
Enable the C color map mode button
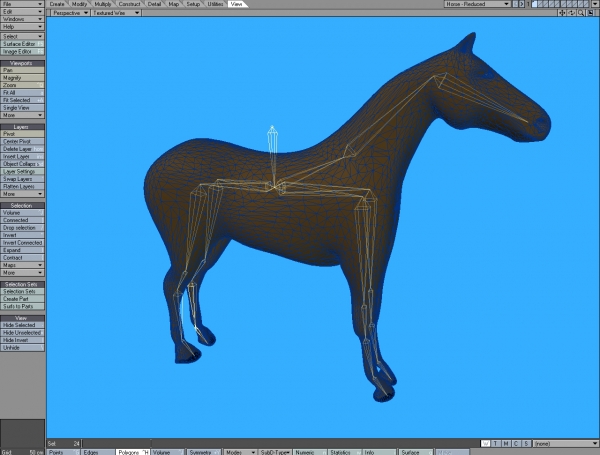pos(516,444)
